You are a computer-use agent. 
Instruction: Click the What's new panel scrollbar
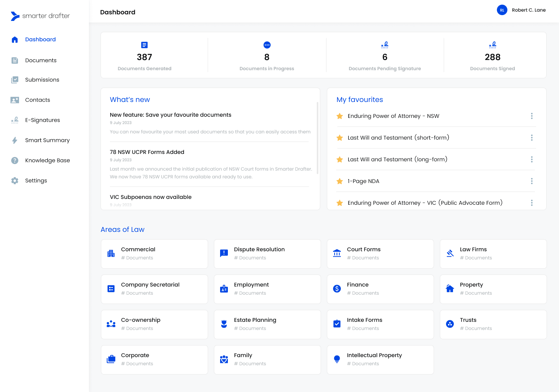point(318,138)
